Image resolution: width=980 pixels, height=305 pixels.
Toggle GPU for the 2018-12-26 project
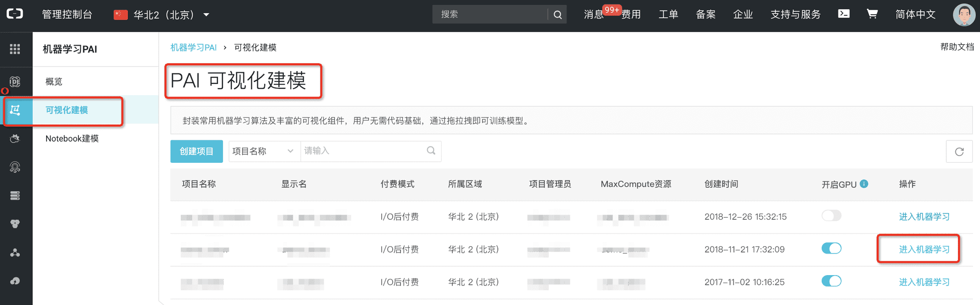click(x=832, y=216)
